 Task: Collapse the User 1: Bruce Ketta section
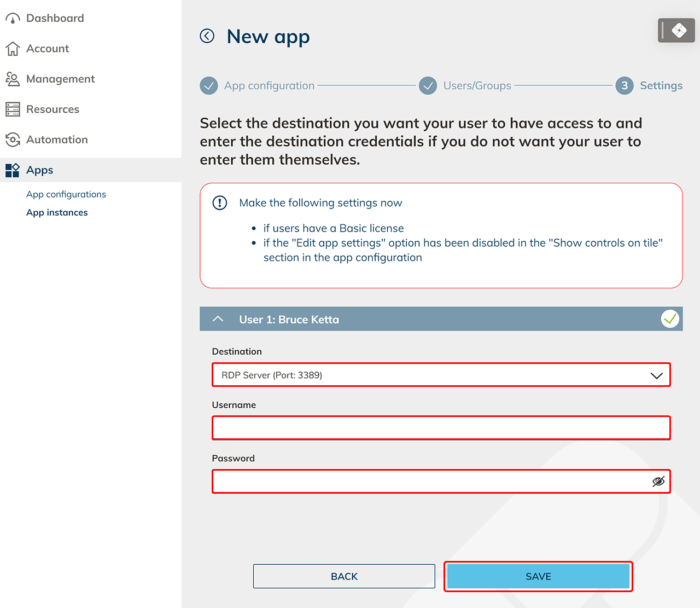coord(218,319)
